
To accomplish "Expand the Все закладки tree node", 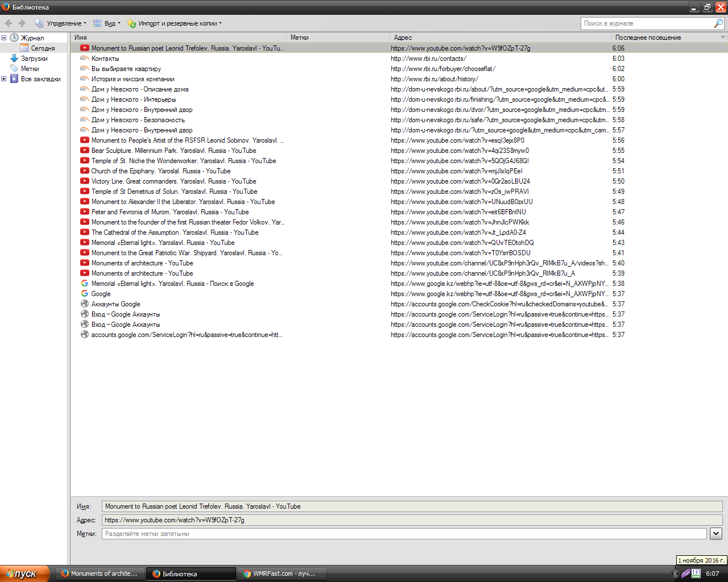I will pos(4,79).
